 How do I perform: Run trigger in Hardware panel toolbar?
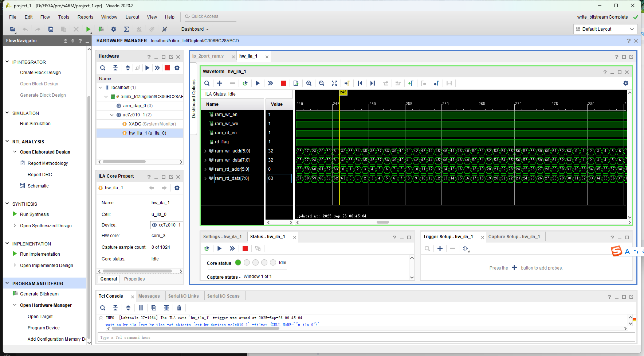point(147,68)
